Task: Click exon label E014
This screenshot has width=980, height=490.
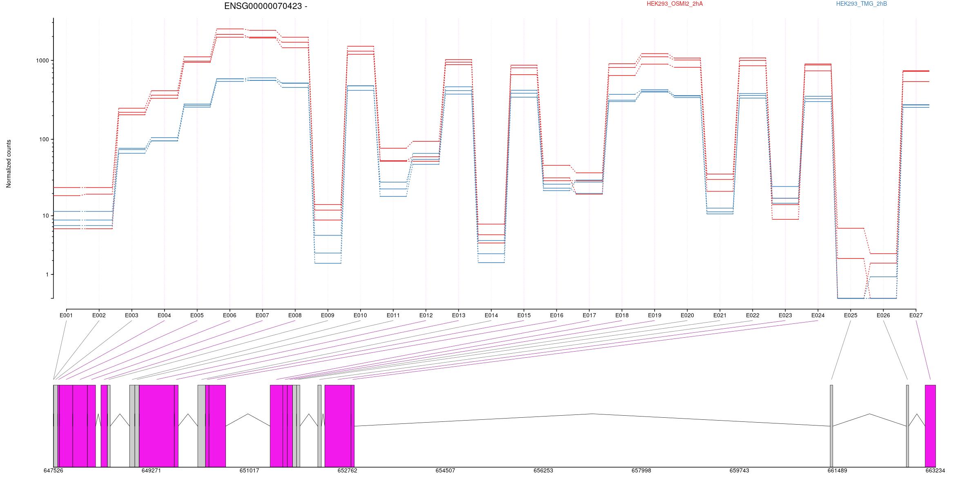Action: (491, 315)
